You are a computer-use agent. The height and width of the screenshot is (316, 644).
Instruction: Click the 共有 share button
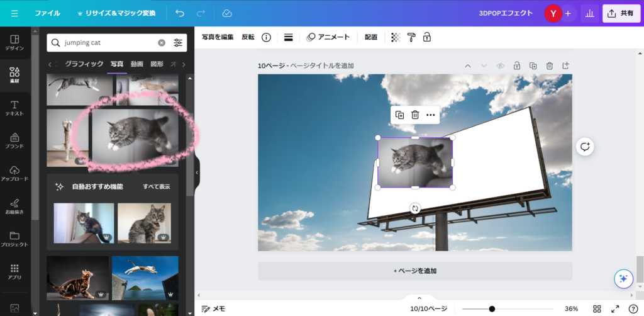(x=621, y=14)
